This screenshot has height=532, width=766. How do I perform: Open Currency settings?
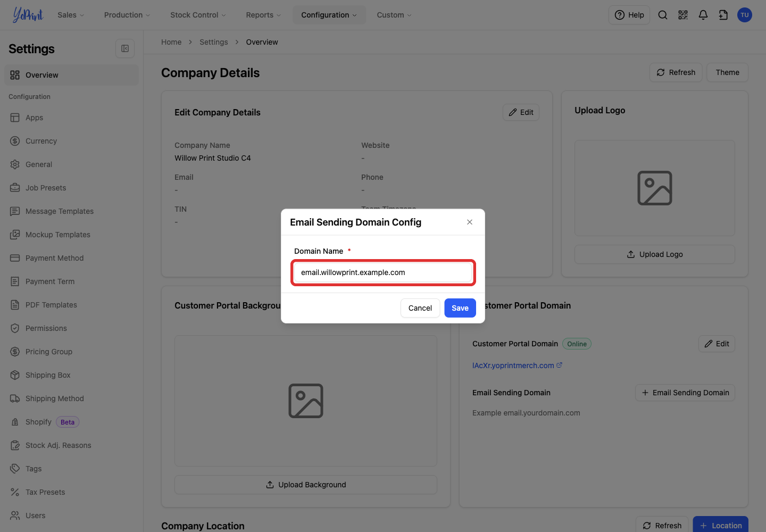(71, 141)
